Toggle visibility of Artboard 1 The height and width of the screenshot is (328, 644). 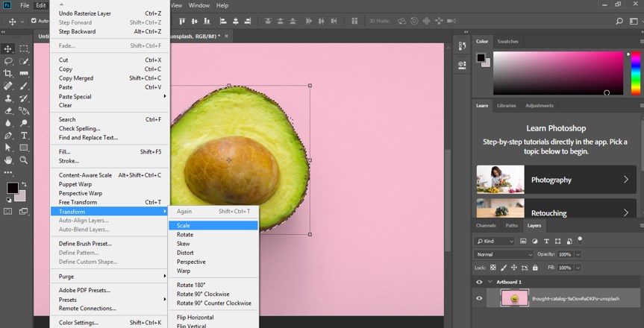(x=479, y=283)
